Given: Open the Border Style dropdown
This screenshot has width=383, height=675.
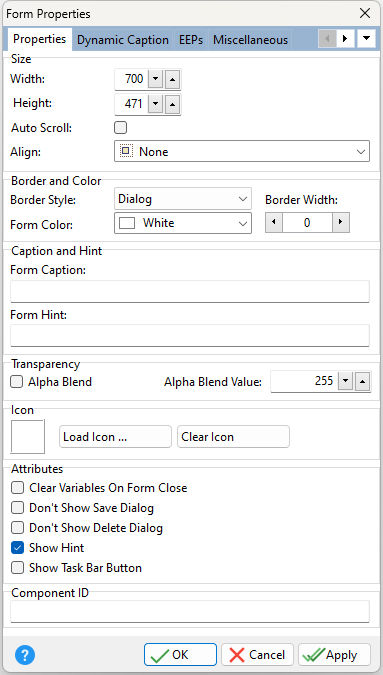Looking at the screenshot, I should pos(182,199).
